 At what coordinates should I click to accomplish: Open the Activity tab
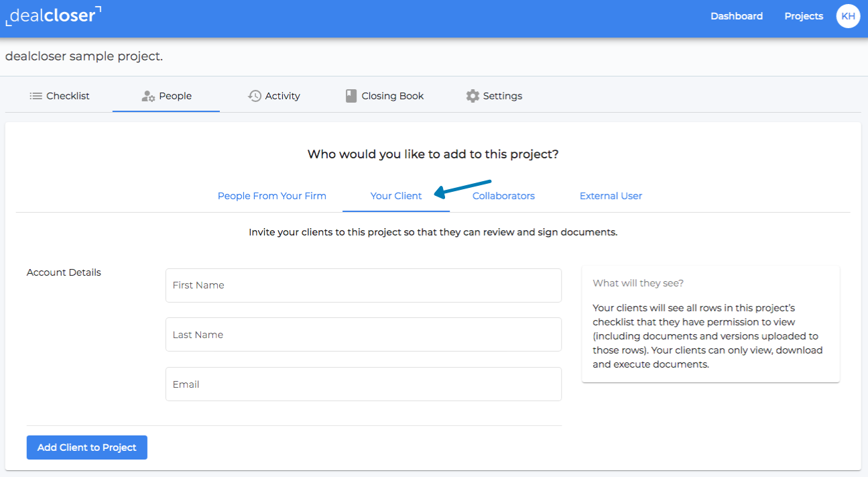pos(273,96)
